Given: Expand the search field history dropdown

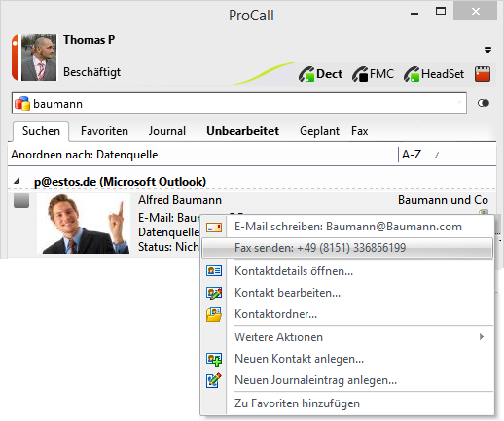Looking at the screenshot, I should (x=459, y=103).
